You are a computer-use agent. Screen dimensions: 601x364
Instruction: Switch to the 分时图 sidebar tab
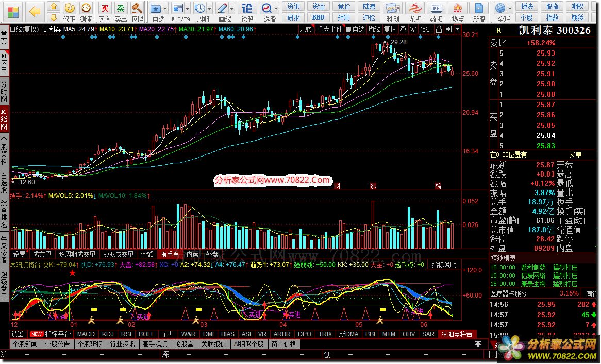[4, 92]
